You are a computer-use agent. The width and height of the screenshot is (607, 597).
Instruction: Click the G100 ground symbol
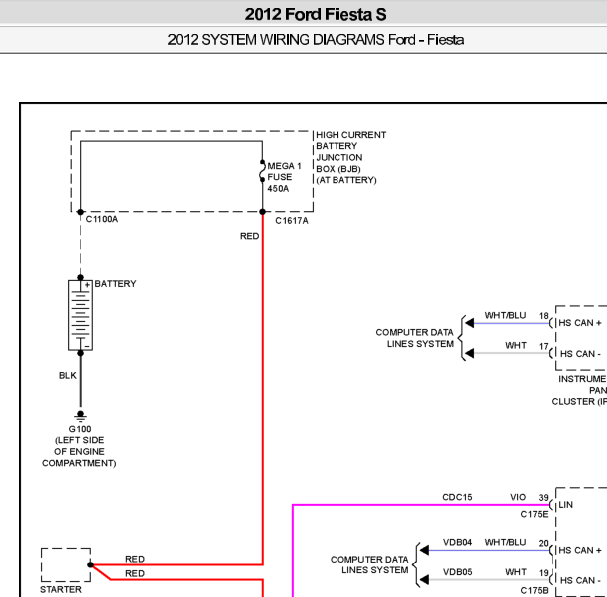coord(81,417)
